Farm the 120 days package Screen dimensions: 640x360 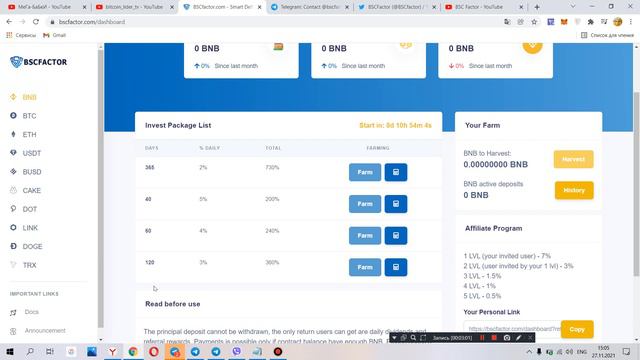coord(365,267)
